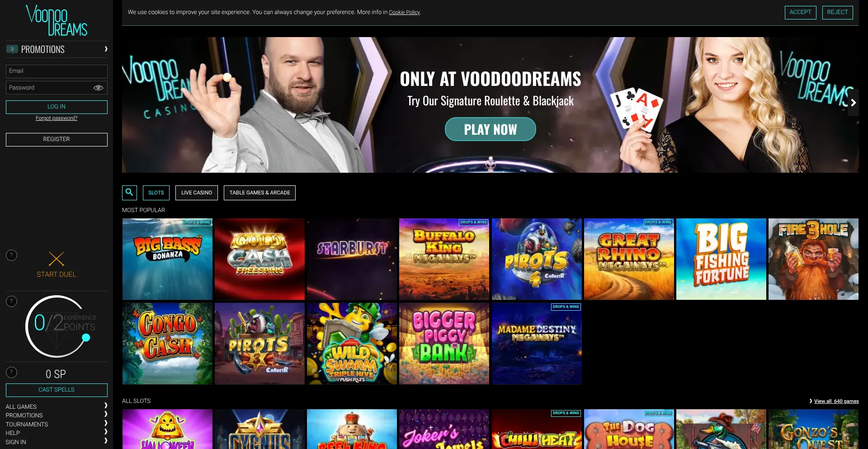Image resolution: width=868 pixels, height=449 pixels.
Task: Open the question mark help beside experience points
Action: (11, 301)
